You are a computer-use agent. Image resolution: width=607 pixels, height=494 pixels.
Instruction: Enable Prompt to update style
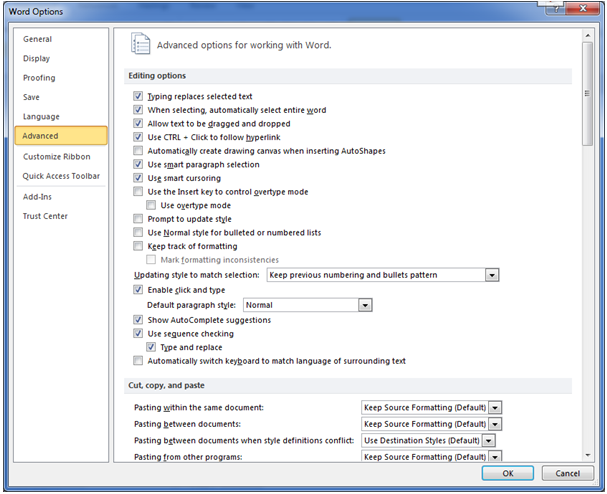(138, 219)
